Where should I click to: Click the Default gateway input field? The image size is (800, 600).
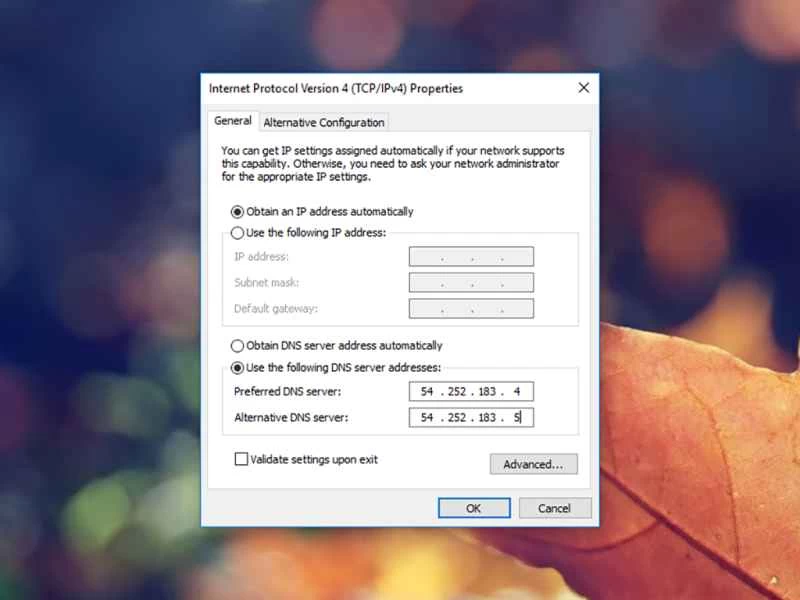(x=471, y=309)
